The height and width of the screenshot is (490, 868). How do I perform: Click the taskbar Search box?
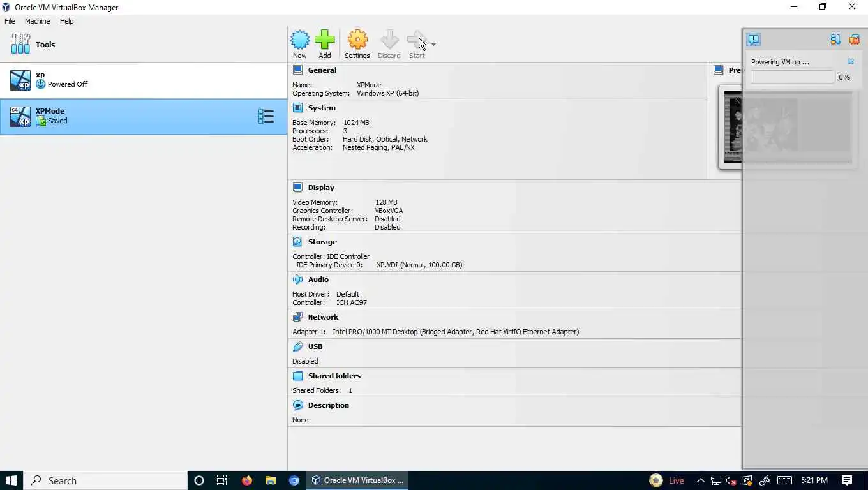pos(105,480)
